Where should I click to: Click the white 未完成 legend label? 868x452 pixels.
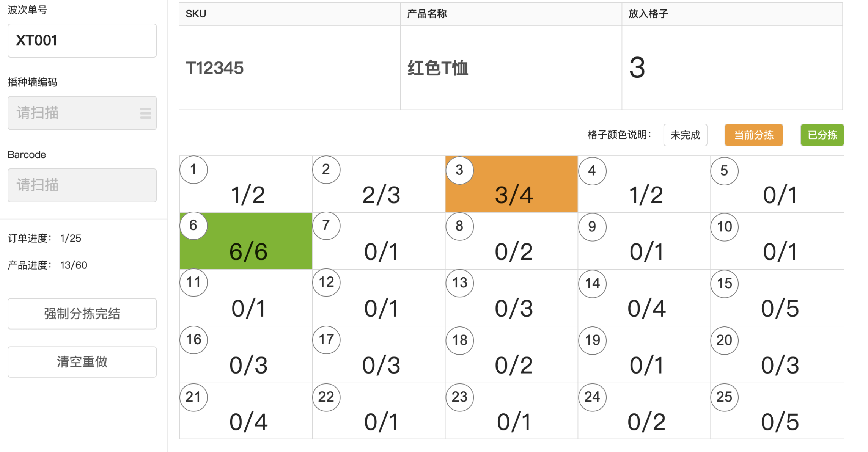click(685, 135)
